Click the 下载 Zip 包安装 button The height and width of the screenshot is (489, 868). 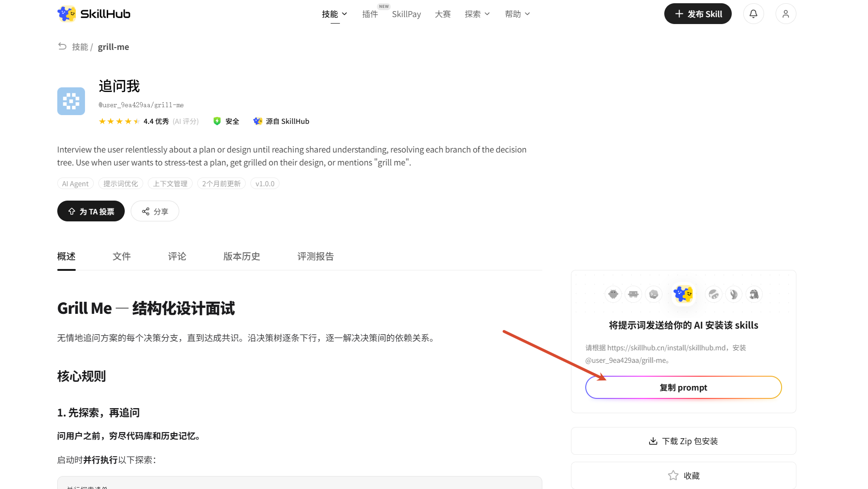point(683,441)
